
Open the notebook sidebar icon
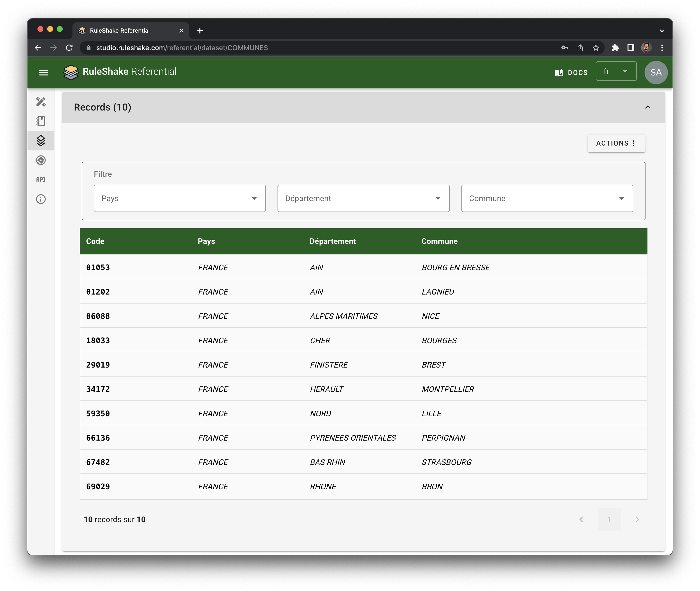(x=41, y=121)
